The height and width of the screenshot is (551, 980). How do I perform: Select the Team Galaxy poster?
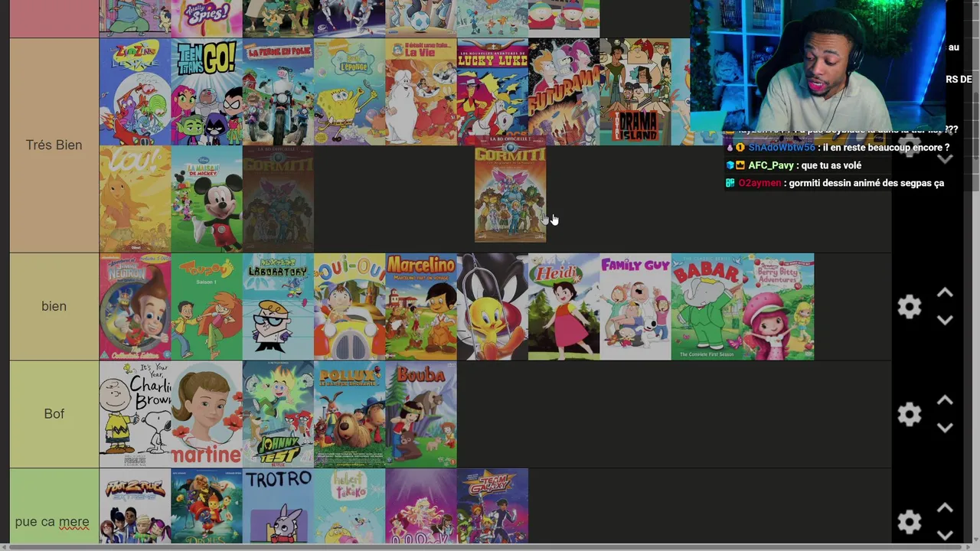493,507
